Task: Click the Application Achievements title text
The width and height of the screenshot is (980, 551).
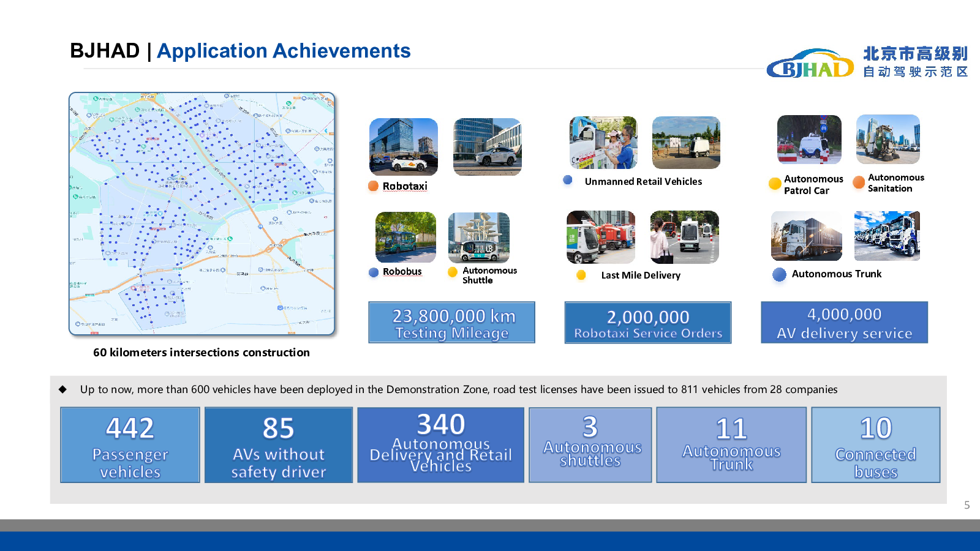Action: pyautogui.click(x=284, y=51)
